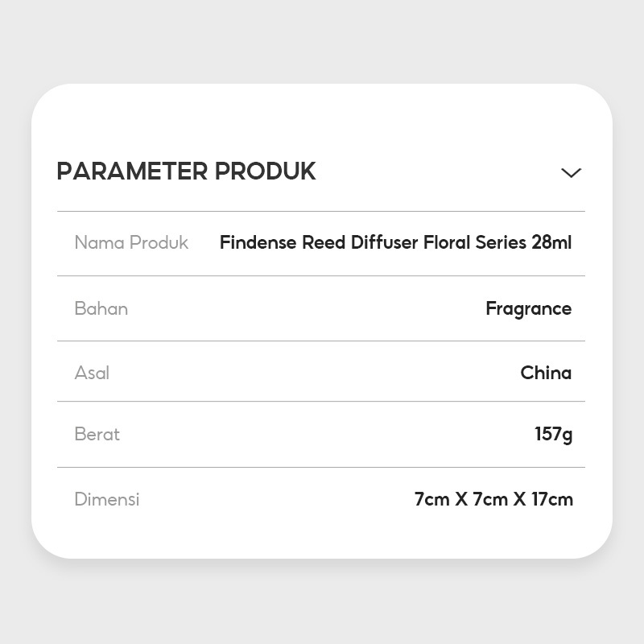
Task: Select the Asal row label
Action: coord(92,373)
